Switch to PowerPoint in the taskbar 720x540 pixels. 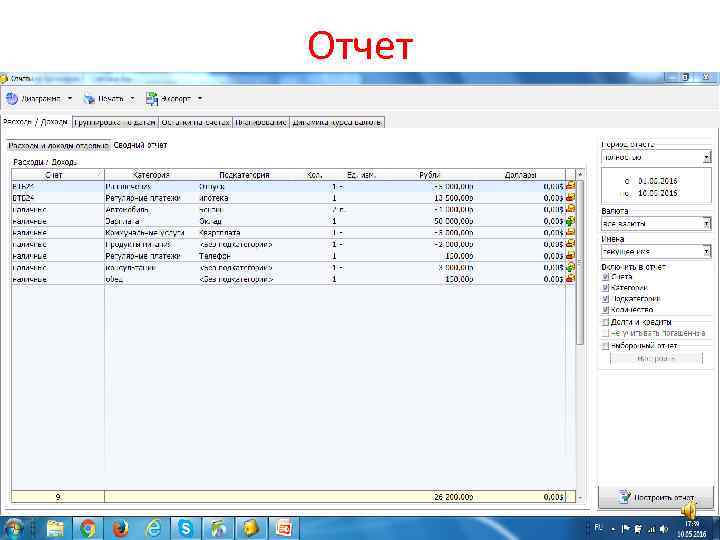(284, 529)
